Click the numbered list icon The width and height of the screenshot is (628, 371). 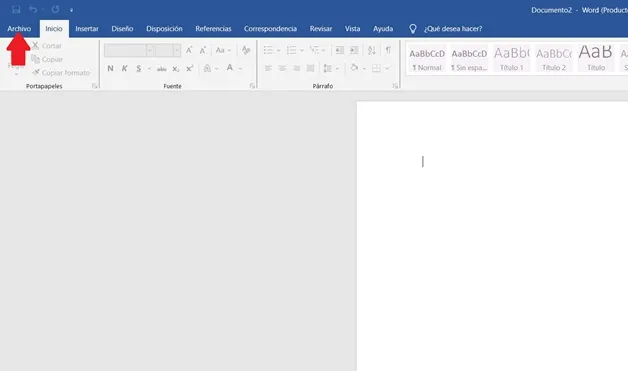tap(291, 50)
